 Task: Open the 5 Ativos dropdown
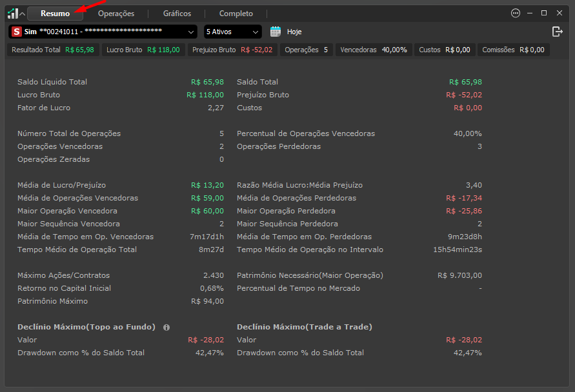click(x=232, y=32)
